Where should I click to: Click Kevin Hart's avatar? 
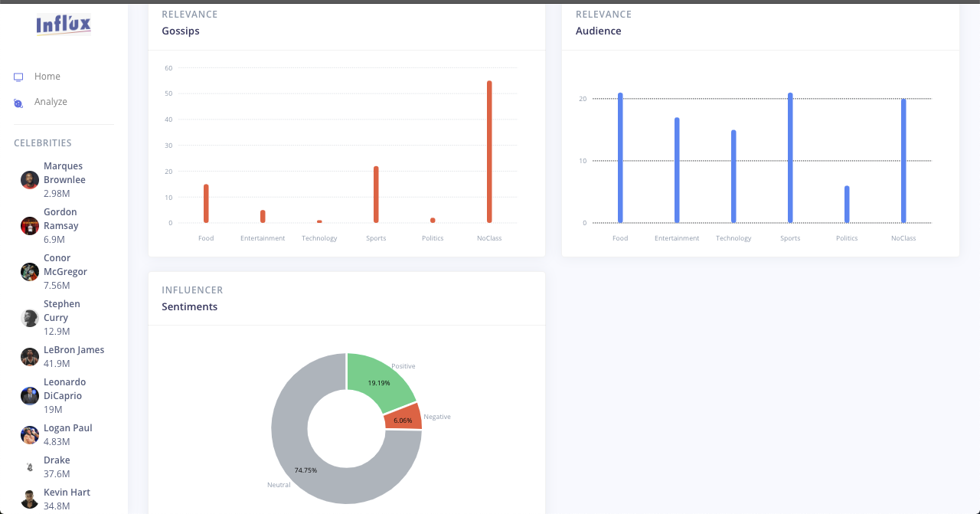click(30, 499)
